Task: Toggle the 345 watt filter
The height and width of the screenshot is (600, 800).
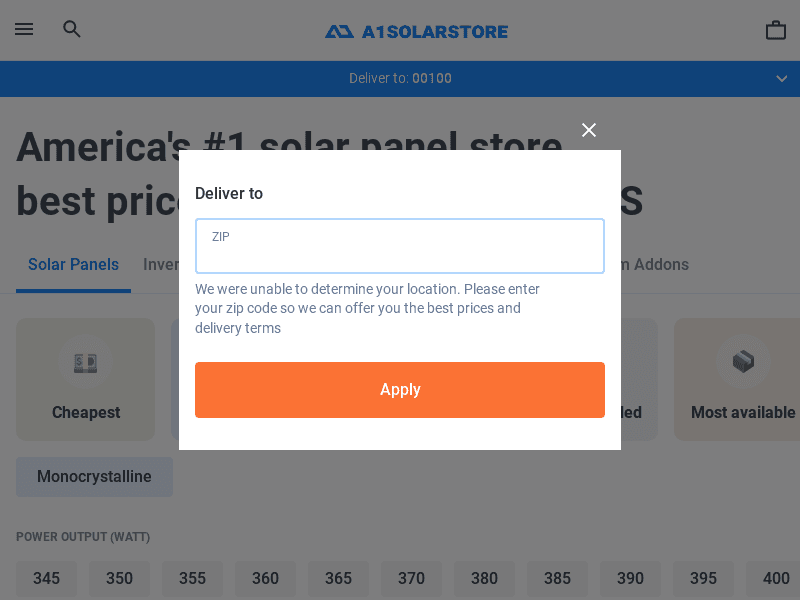Action: pos(46,579)
